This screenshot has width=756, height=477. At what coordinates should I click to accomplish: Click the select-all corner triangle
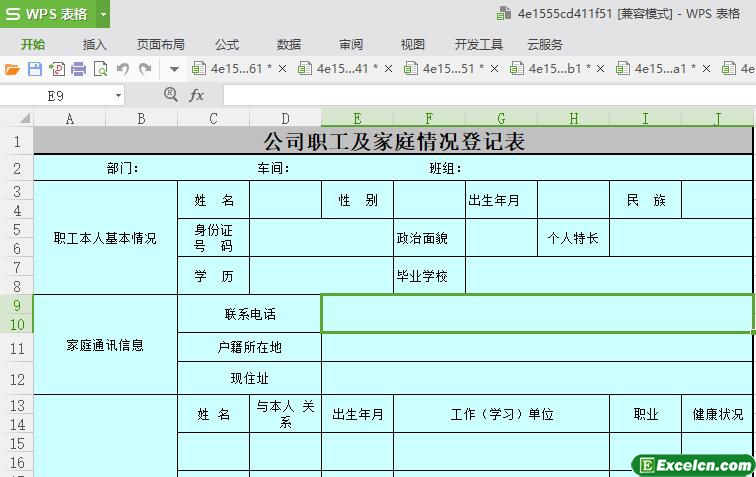click(x=23, y=118)
